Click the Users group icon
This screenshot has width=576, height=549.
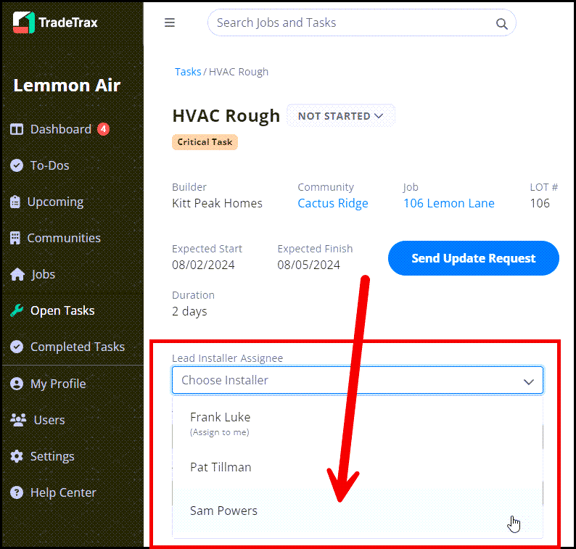click(x=18, y=420)
